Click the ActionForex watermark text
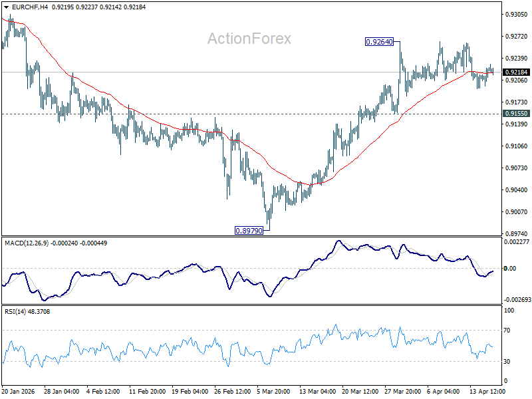532x399 pixels. (x=249, y=39)
